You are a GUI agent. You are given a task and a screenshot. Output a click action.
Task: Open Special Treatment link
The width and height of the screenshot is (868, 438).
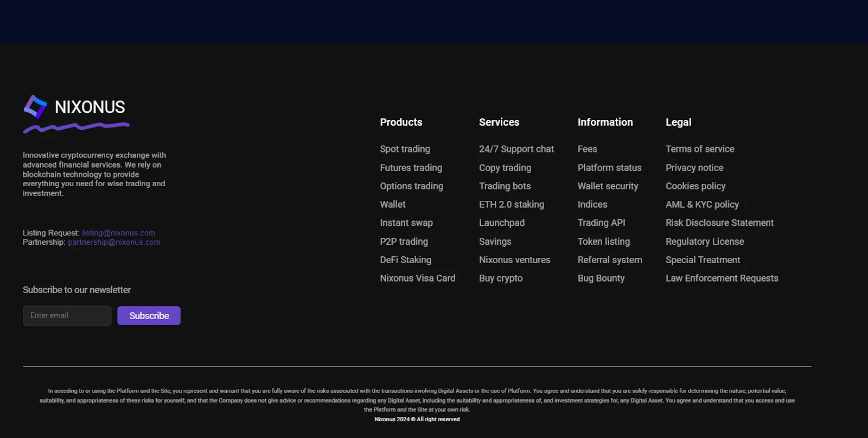[703, 260]
